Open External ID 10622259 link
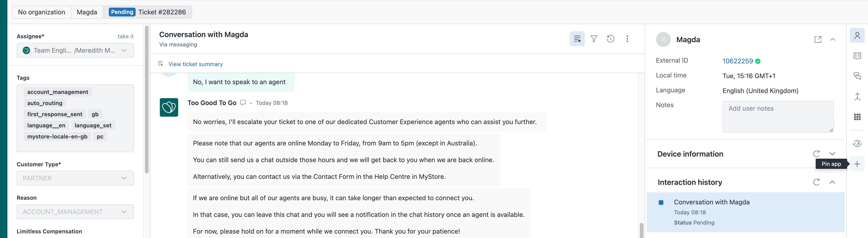The image size is (868, 238). click(737, 61)
